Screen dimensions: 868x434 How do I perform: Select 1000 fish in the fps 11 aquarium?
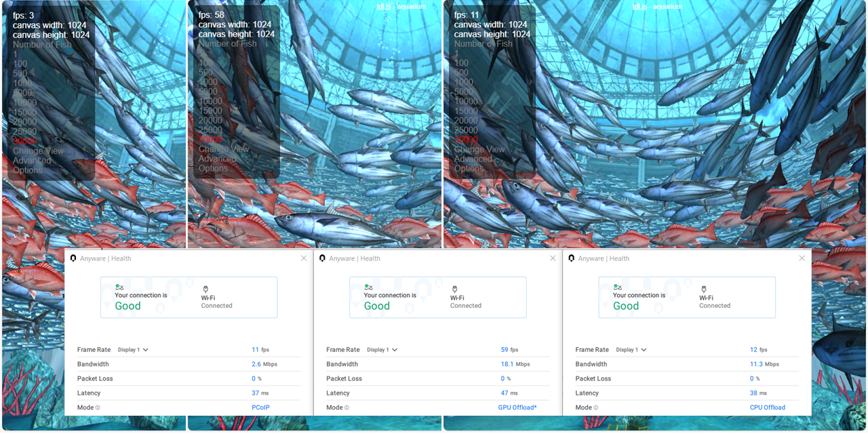coord(464,82)
